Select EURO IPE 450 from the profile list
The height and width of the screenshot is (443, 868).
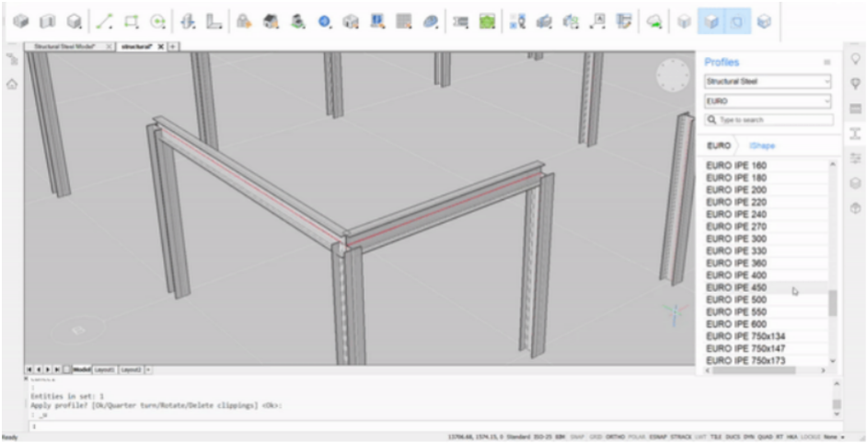(x=736, y=287)
